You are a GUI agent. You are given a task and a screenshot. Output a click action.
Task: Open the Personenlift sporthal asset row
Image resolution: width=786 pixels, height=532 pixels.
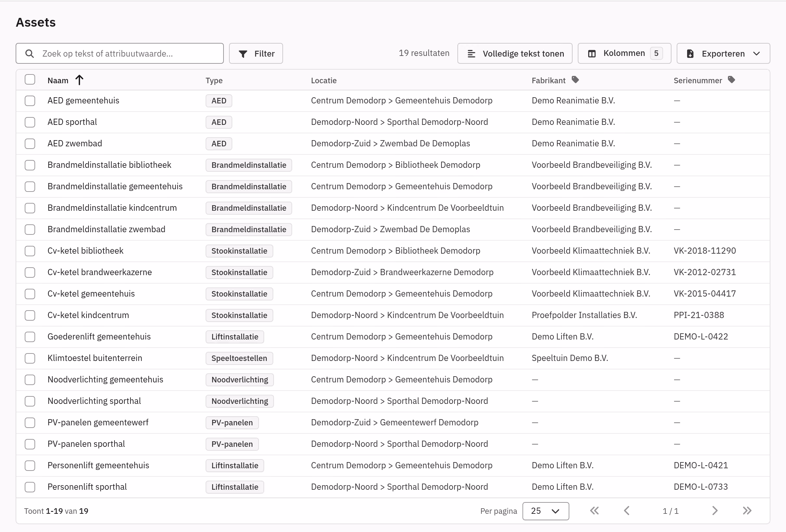(393, 487)
